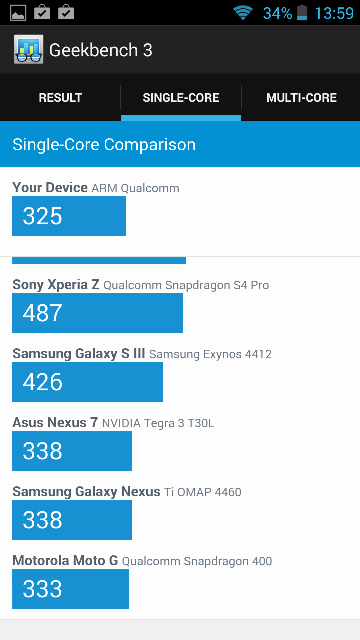
Task: Tap the Samsung Galaxy Nexus score bar
Action: (x=72, y=520)
